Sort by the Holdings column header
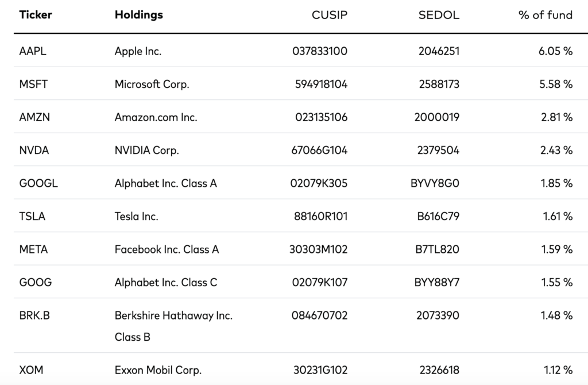This screenshot has width=588, height=385. (x=138, y=15)
